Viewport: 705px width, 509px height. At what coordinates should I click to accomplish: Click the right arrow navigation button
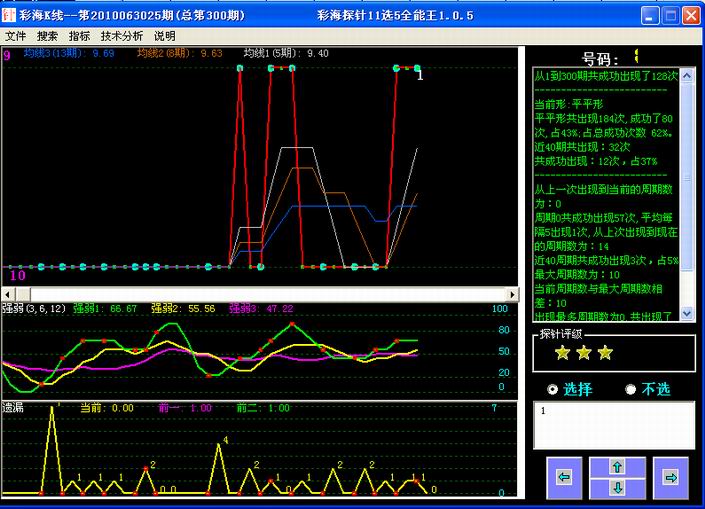[671, 477]
